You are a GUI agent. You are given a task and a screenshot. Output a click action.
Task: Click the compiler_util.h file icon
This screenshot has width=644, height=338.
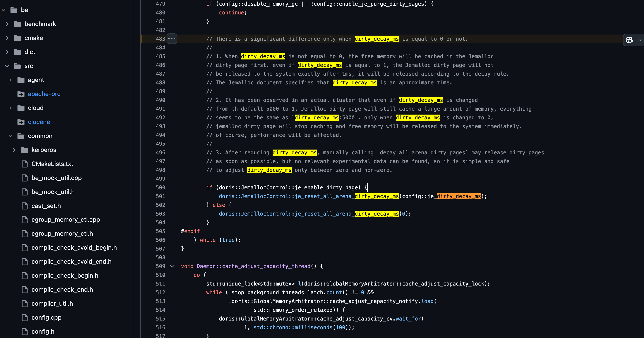24,303
